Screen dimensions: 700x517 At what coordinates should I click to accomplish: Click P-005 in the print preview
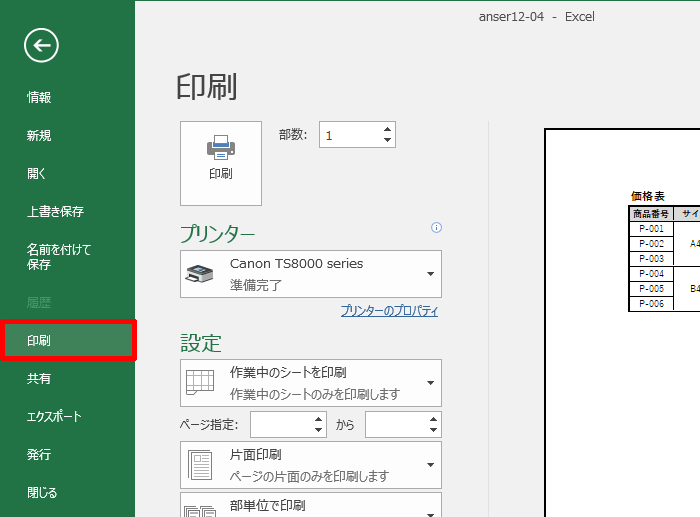click(651, 288)
